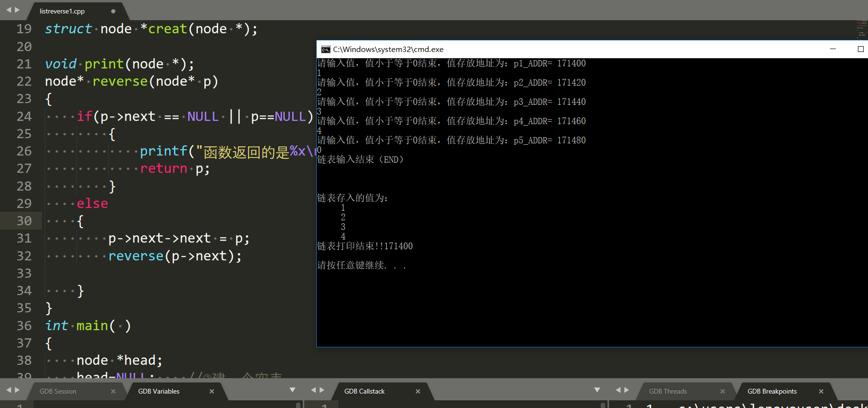Screen dimensions: 868x408
Task: Click the next tab arrow in editor
Action: [x=17, y=10]
